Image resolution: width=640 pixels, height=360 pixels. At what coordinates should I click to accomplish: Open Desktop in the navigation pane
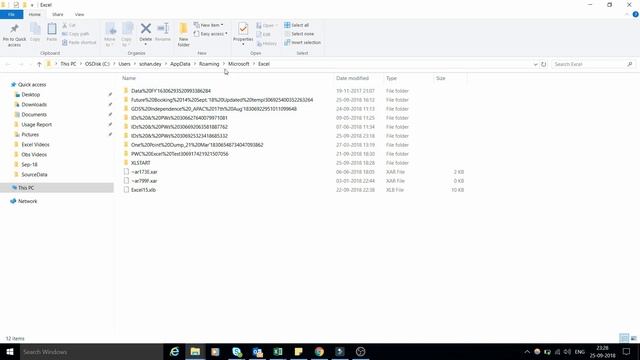[31, 95]
